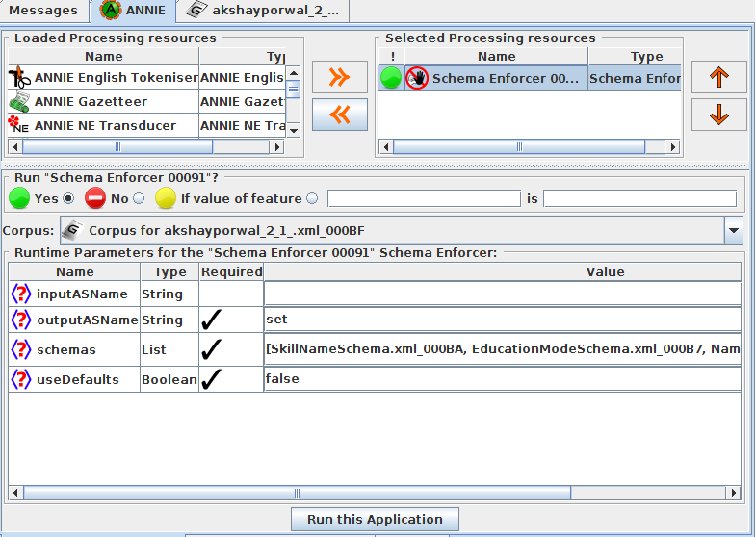
Task: Click the ANNIE NE Transducer icon
Action: [x=19, y=125]
